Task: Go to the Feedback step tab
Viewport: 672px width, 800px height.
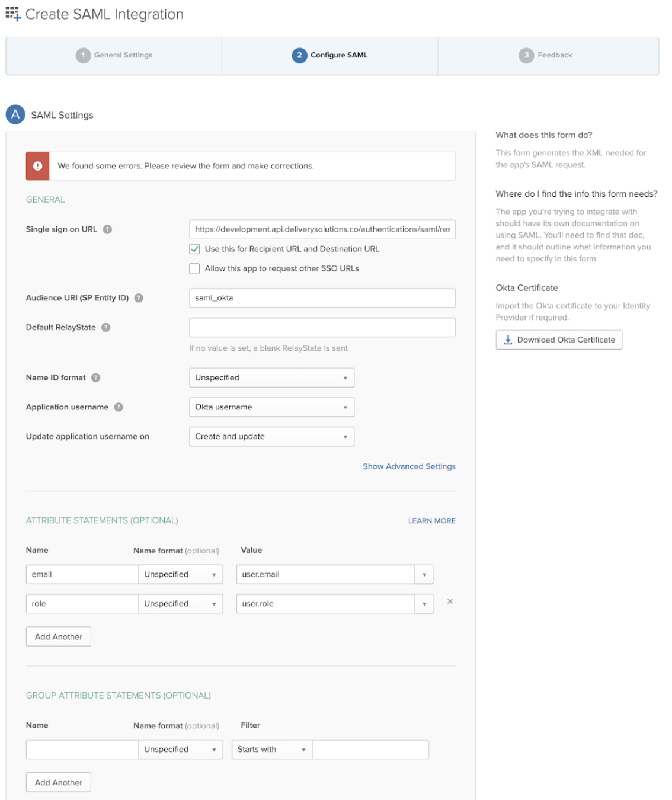Action: click(548, 56)
